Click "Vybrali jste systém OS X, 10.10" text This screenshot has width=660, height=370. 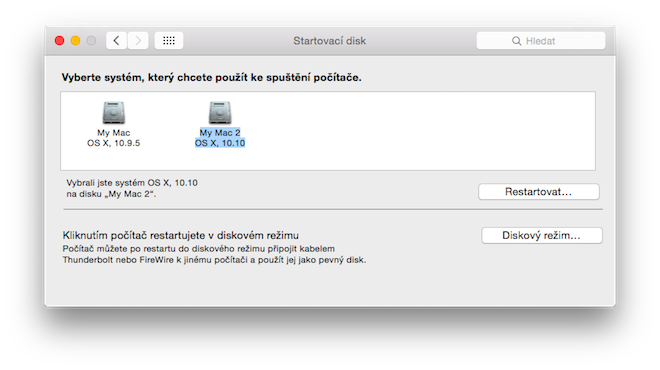coord(132,183)
